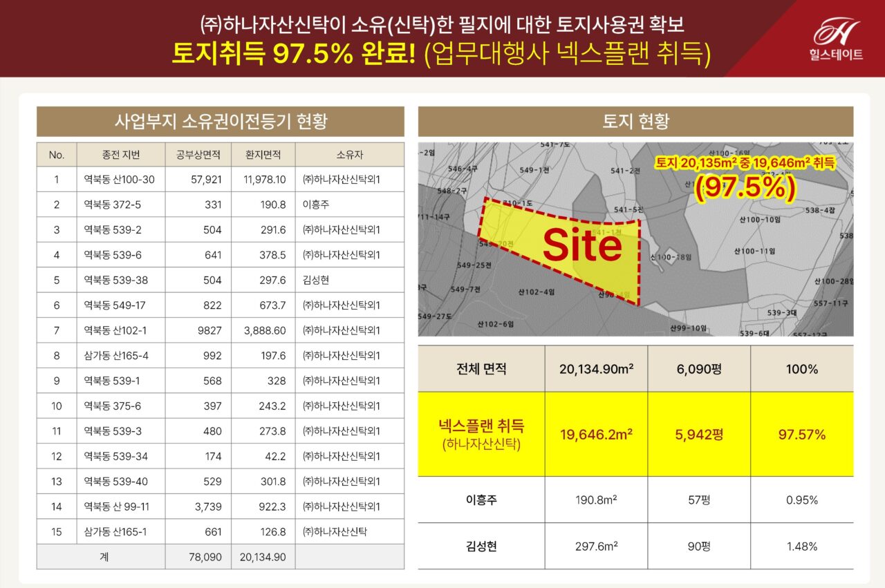
Task: Click the '사업부지 소유권이전등기 현황' section header
Action: point(221,122)
